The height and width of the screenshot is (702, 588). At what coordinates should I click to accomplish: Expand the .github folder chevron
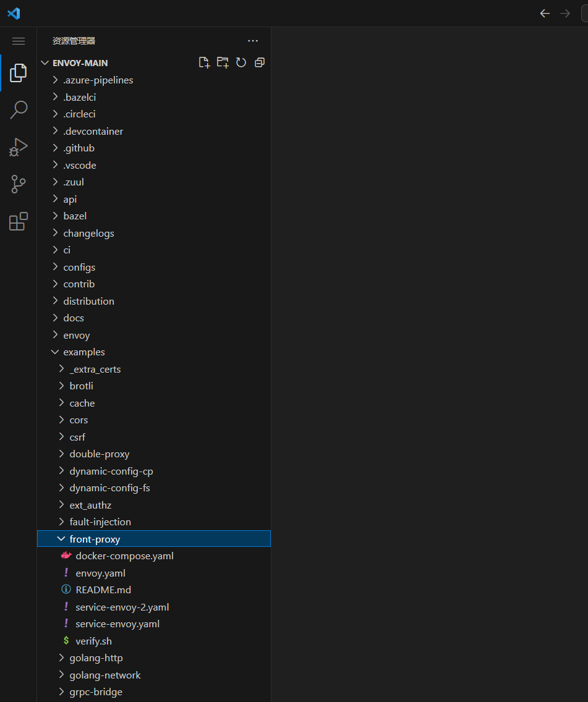[x=55, y=148]
